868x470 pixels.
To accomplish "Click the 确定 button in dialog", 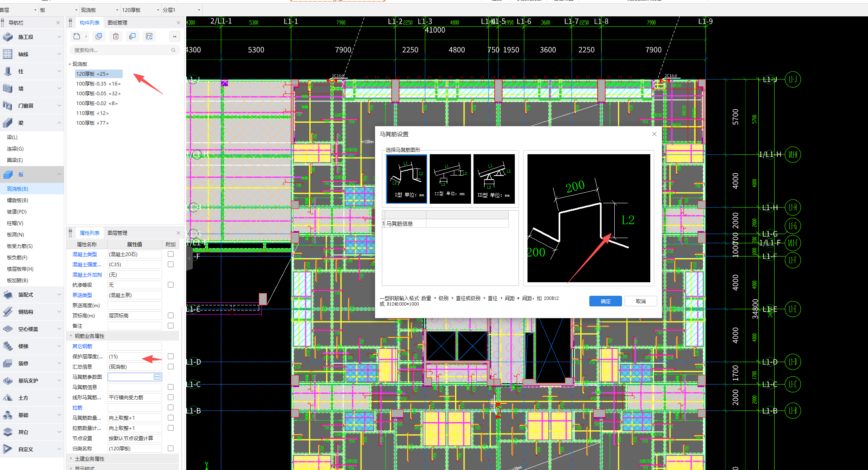I will click(x=605, y=301).
